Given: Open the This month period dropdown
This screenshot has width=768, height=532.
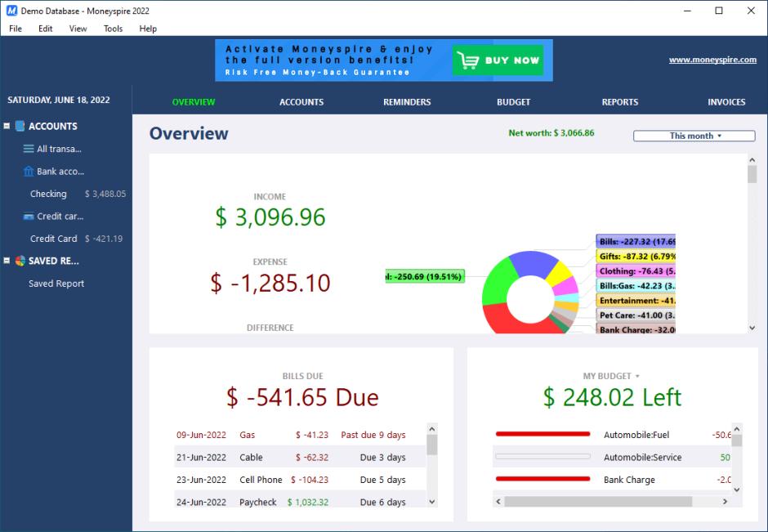Looking at the screenshot, I should coord(694,136).
